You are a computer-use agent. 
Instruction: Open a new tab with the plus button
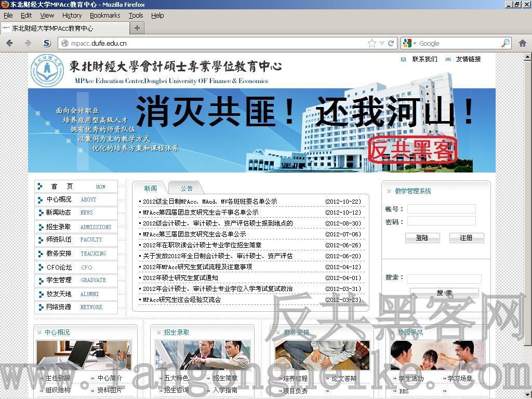pos(137,28)
